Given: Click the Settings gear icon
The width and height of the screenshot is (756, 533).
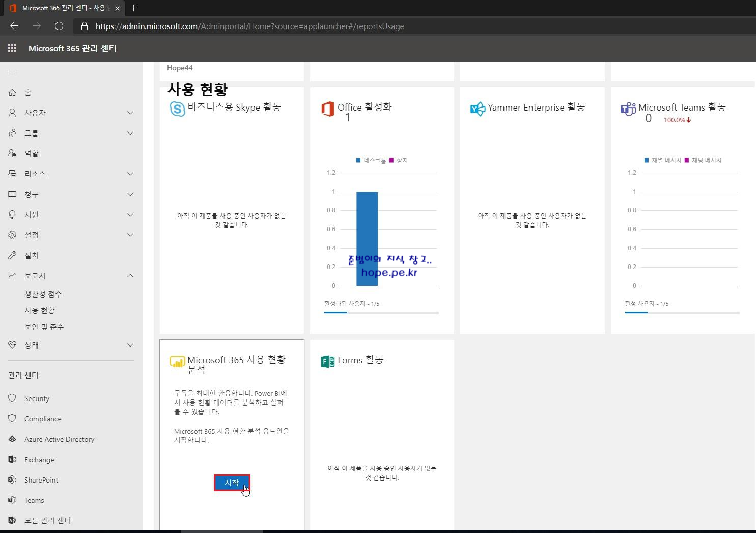Looking at the screenshot, I should (x=12, y=235).
